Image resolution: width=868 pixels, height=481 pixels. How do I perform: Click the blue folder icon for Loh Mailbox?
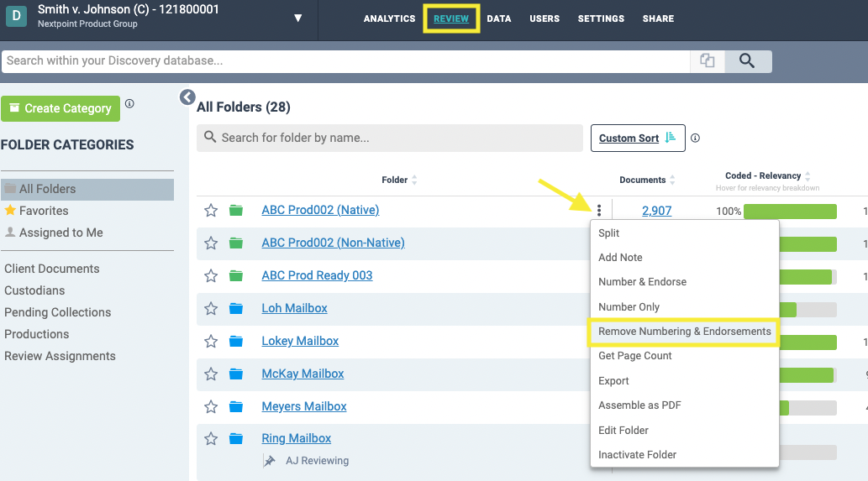[236, 309]
